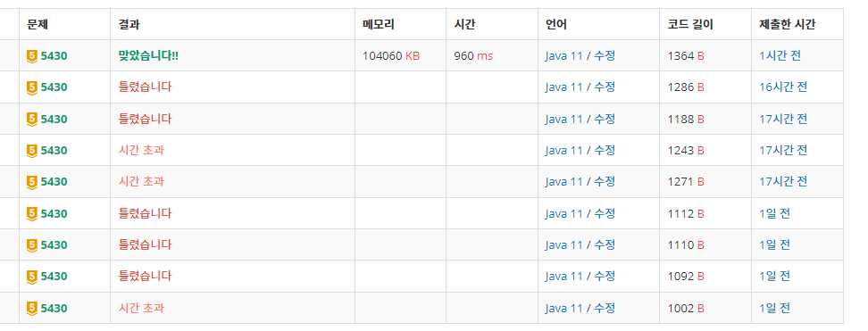Click 수정 for the 1364 B submission
The height and width of the screenshot is (331, 868).
tap(605, 56)
